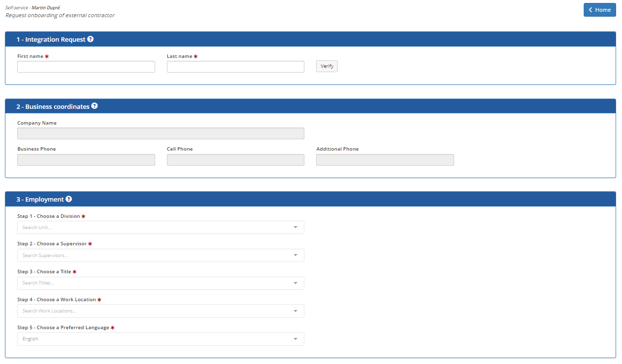Click the 'Step 2 - Choose a Supervisor' label
Viewport: 622px width, 364px height.
(x=52, y=244)
